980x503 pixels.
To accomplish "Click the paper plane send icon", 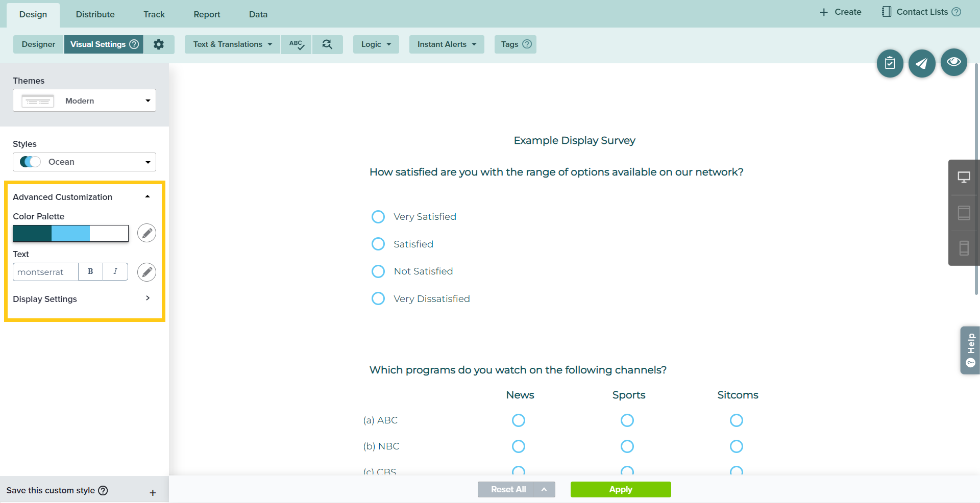I will click(921, 63).
